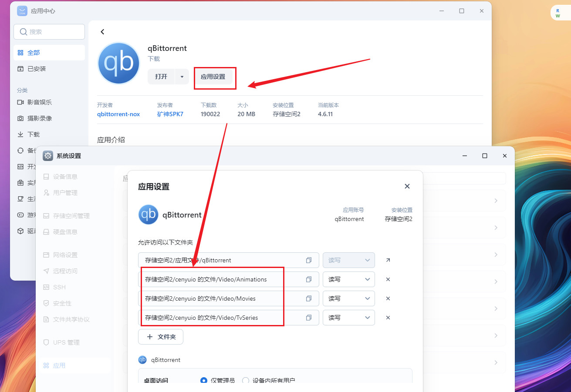Click the 打开 button for qBittorrent
Viewport: 571px width, 392px height.
(x=161, y=77)
